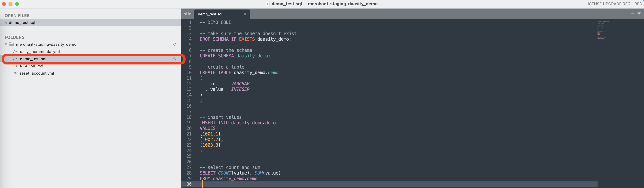Open README.md from the sidebar
Viewport: 644px width, 188px height.
[32, 66]
